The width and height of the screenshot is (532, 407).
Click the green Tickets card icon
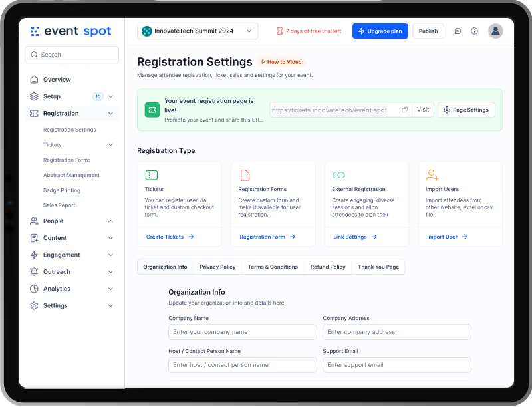[152, 175]
